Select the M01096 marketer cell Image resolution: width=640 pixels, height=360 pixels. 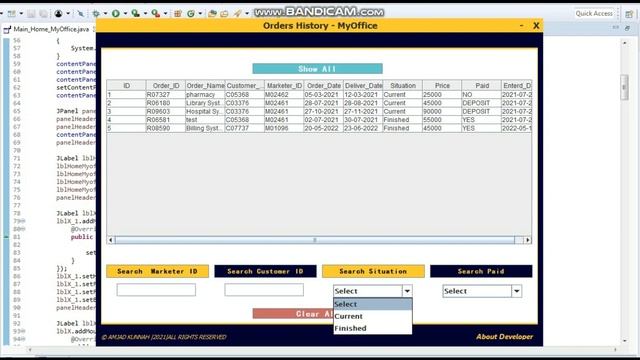point(284,128)
